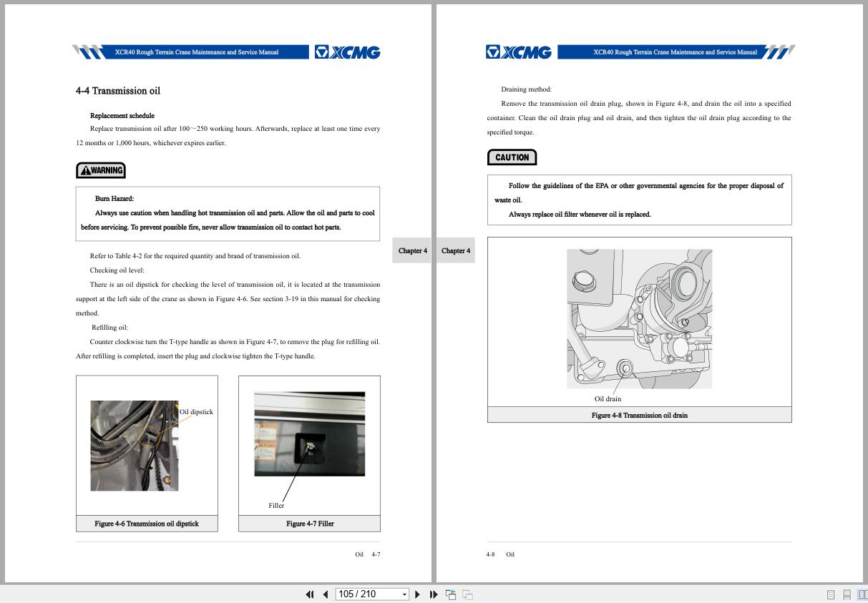
Task: Click right page footer '4-8 Oil'
Action: 500,554
